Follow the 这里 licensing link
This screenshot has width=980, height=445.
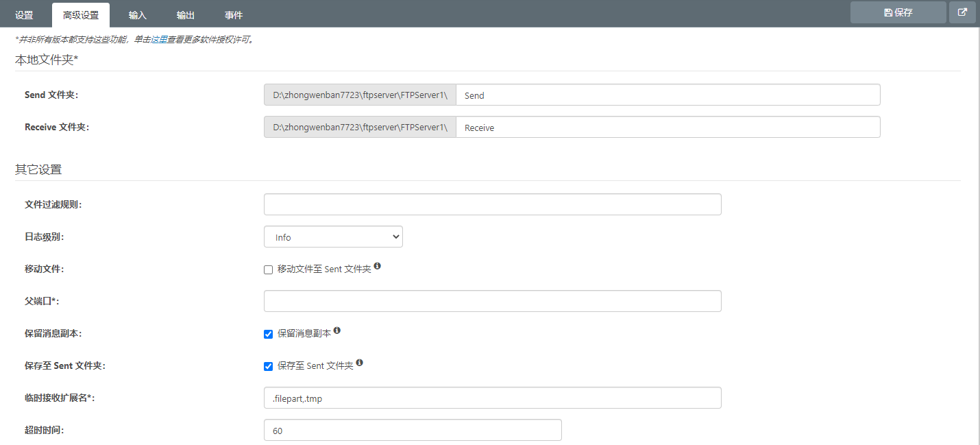click(159, 40)
